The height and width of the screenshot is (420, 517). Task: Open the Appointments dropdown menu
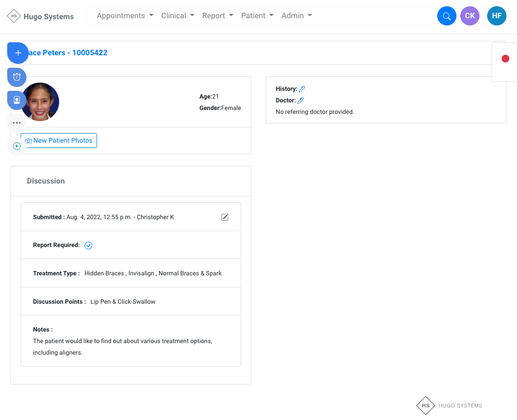coord(125,16)
